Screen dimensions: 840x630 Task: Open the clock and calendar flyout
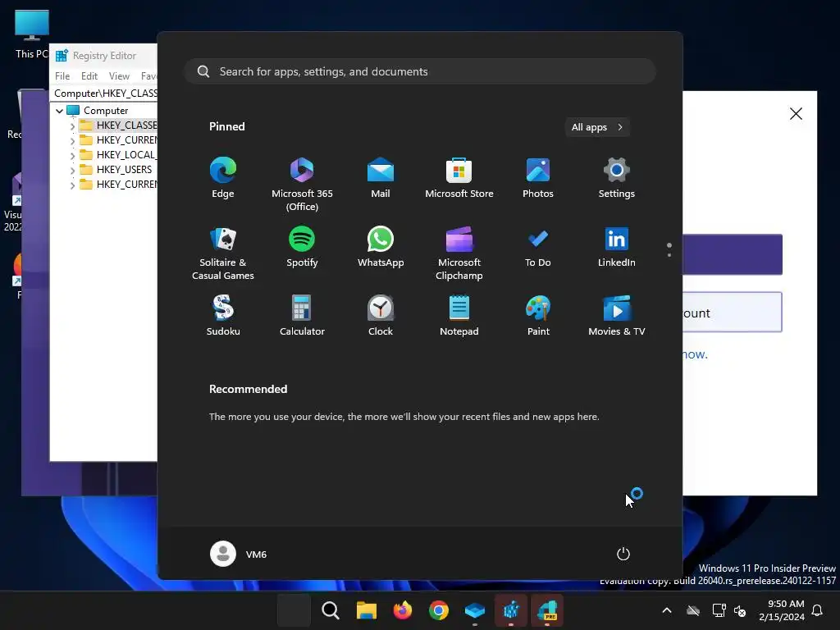[782, 610]
